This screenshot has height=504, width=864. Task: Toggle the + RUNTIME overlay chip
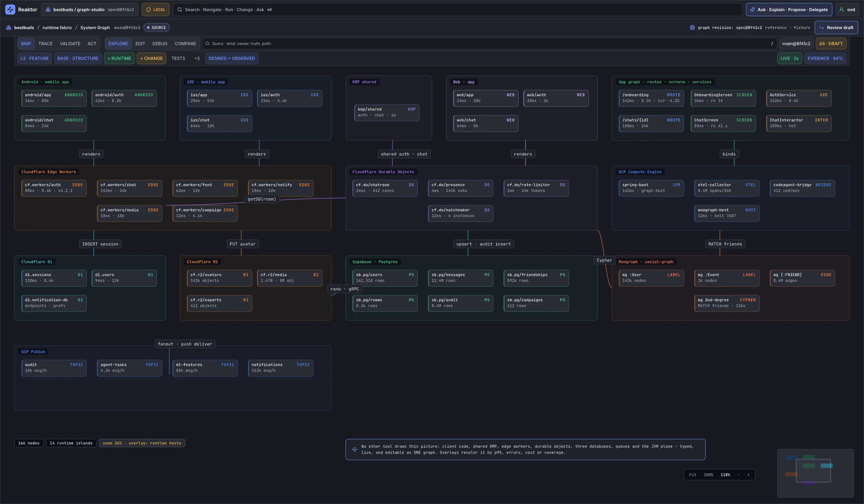[x=119, y=58]
